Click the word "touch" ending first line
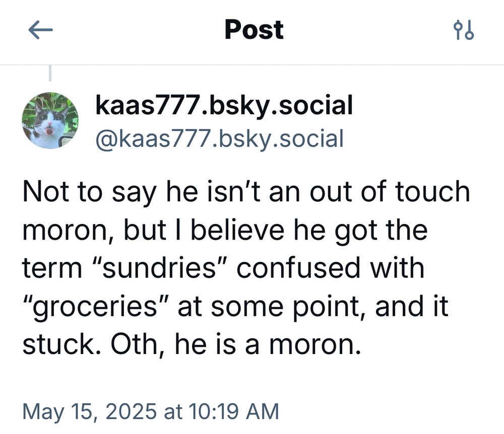The image size is (504, 434). [x=432, y=192]
